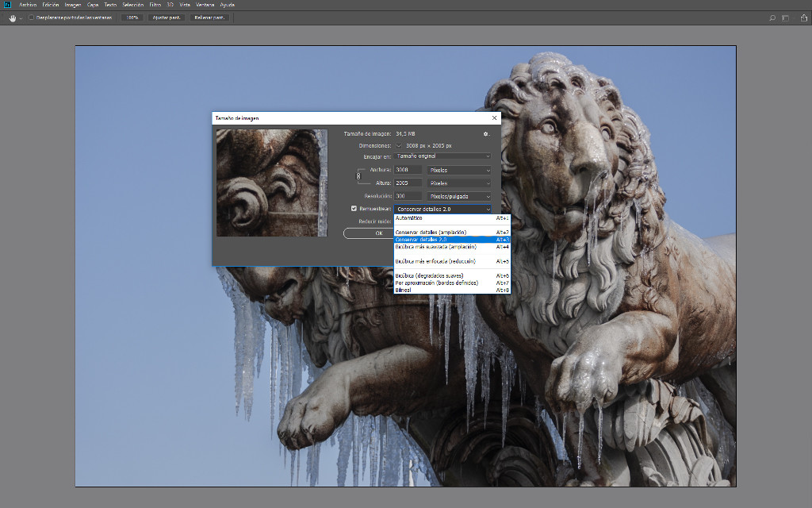Toggle the Remuestrear checkbox
This screenshot has height=508, width=812.
point(354,209)
